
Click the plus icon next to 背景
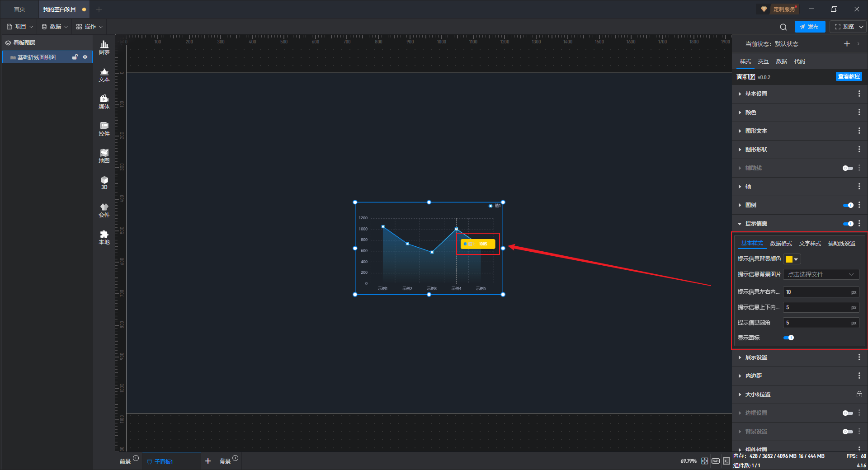235,458
